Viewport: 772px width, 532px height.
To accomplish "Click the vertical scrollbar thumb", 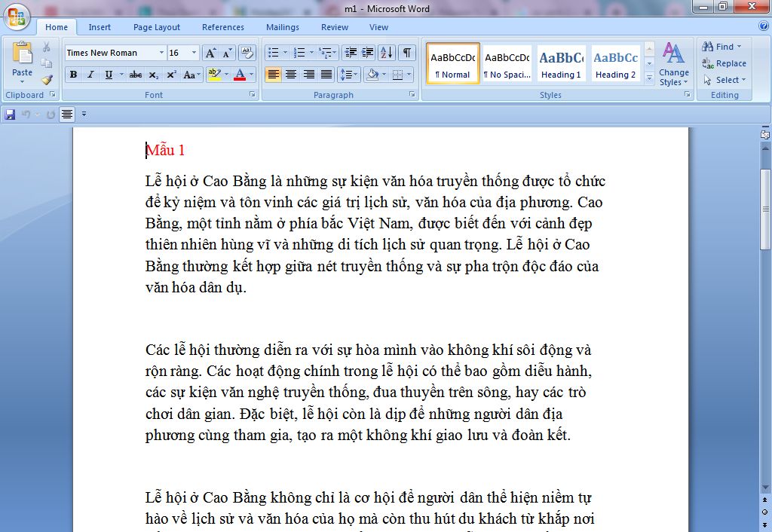I will 765,209.
